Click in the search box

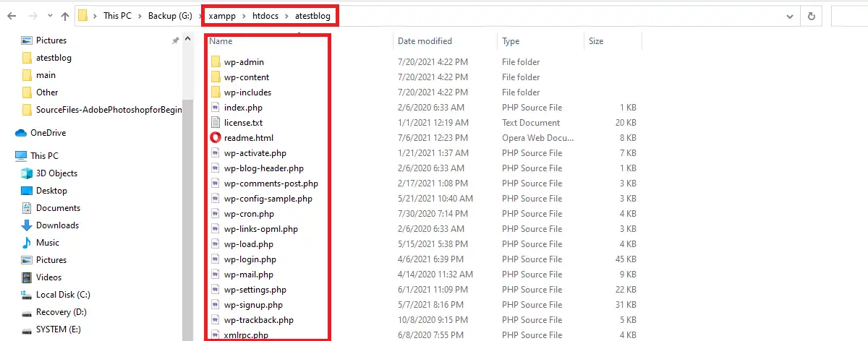pos(849,16)
